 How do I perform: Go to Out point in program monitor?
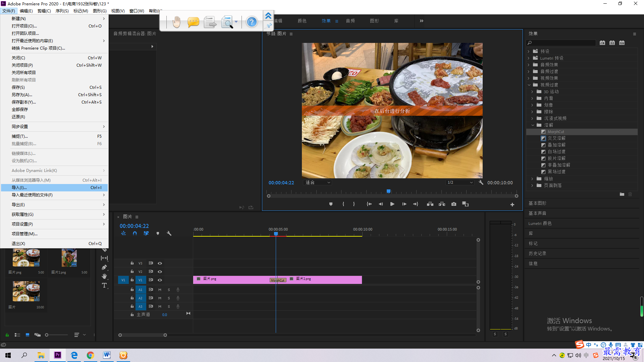[x=416, y=204]
